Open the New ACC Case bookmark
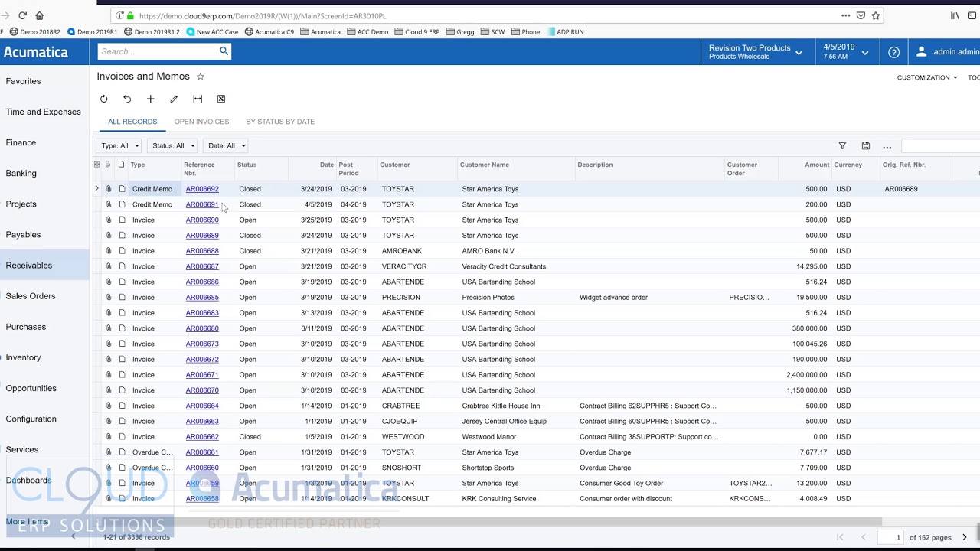 point(212,32)
